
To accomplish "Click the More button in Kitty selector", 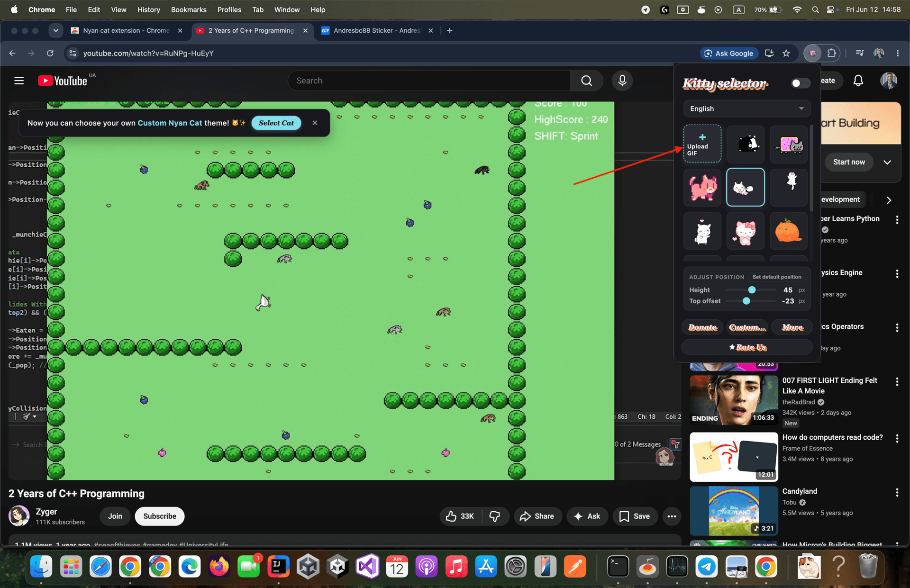I will coord(792,327).
